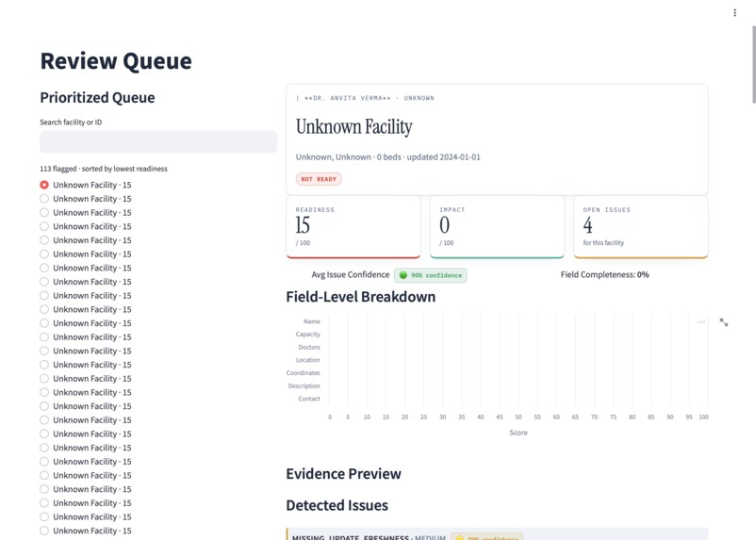Click the "Capacity" chart axis label
The width and height of the screenshot is (756, 540).
point(308,335)
